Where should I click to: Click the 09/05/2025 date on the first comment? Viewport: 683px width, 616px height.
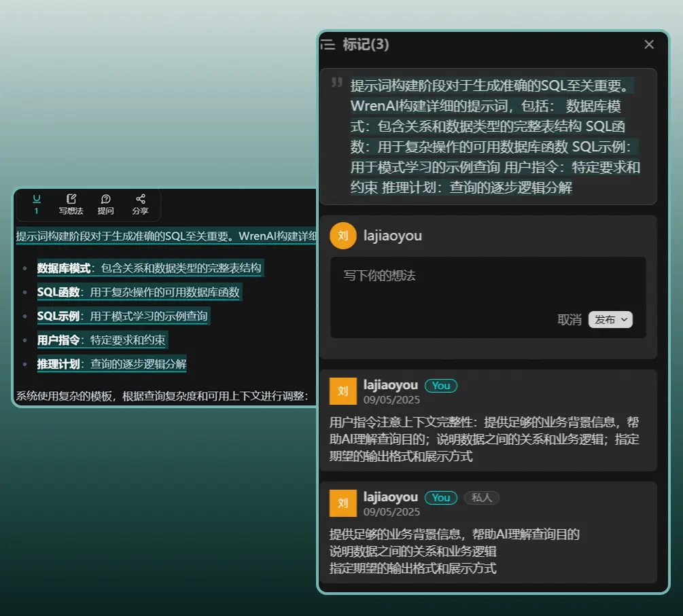tap(391, 399)
